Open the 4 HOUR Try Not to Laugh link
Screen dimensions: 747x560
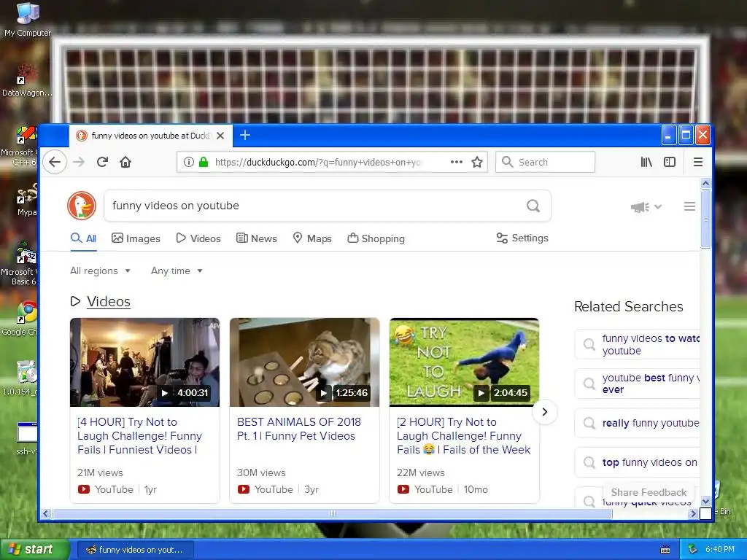139,436
